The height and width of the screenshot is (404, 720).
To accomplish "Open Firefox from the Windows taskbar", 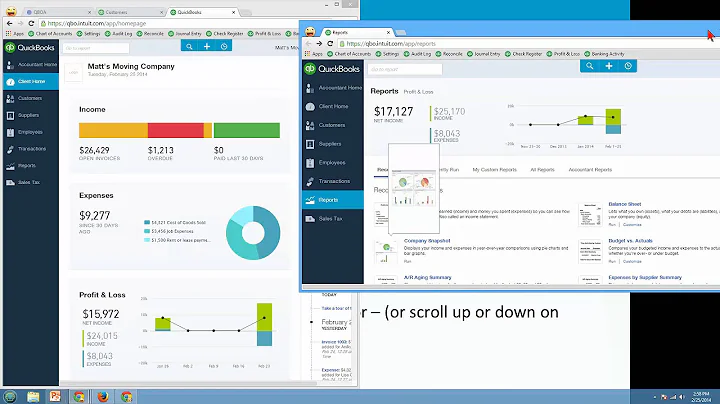I will click(103, 396).
